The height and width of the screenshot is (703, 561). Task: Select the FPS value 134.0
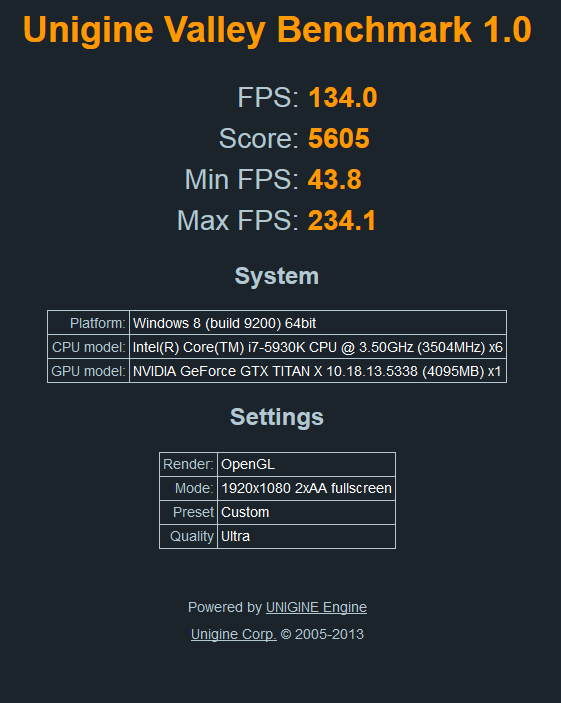click(343, 97)
